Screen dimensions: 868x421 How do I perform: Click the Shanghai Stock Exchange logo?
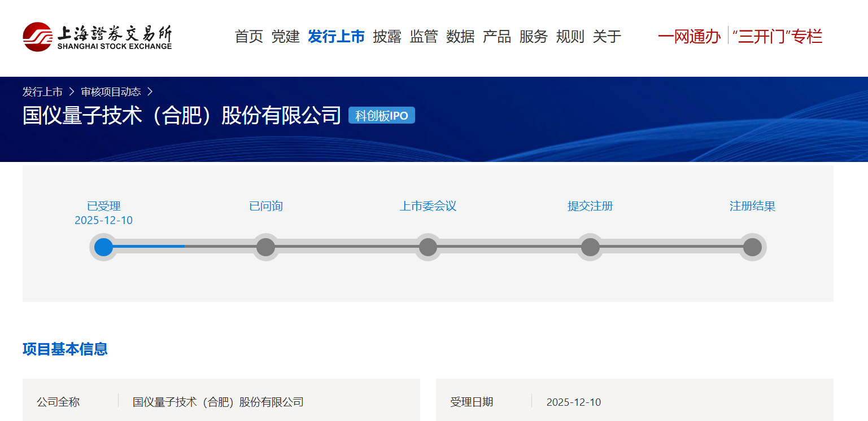97,37
